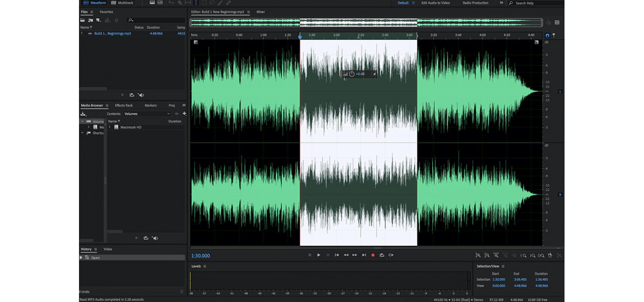Open the Default workspace menu
Image resolution: width=644 pixels, height=302 pixels.
414,3
